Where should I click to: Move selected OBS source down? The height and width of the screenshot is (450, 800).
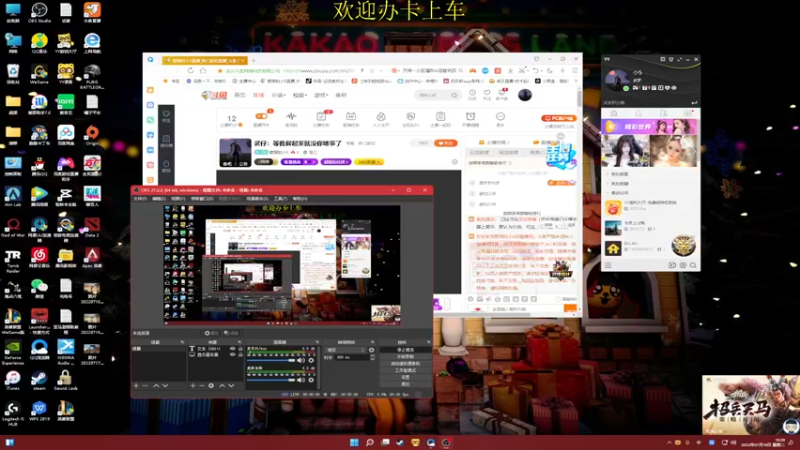pyautogui.click(x=231, y=386)
